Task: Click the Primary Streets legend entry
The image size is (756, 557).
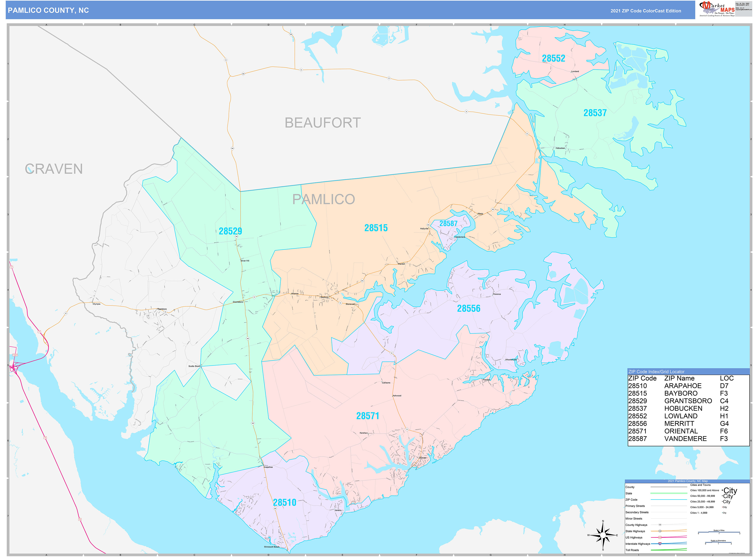Action: click(635, 506)
